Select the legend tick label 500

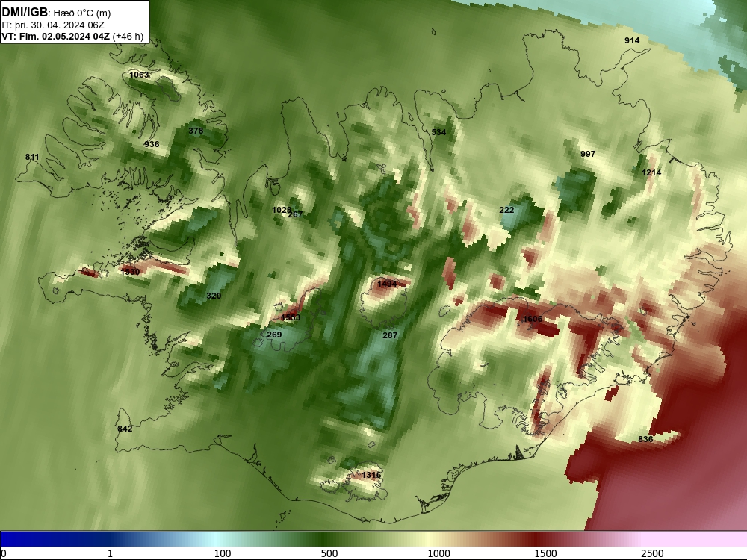[x=329, y=553]
